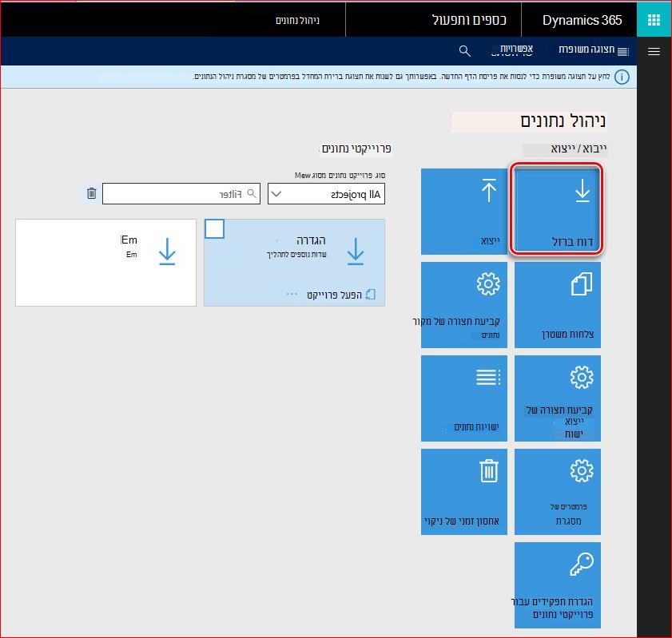This screenshot has width=672, height=638.
Task: Click the trash delete icon beside filter
Action: coord(91,193)
